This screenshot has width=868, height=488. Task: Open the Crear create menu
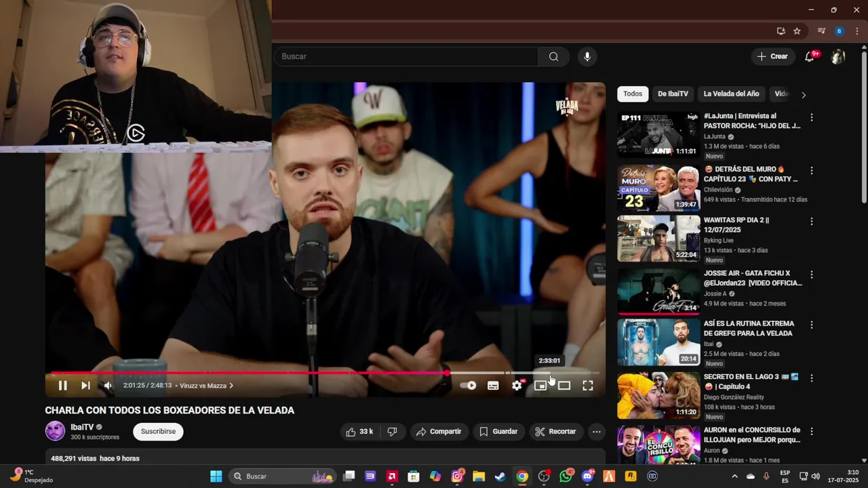click(772, 56)
